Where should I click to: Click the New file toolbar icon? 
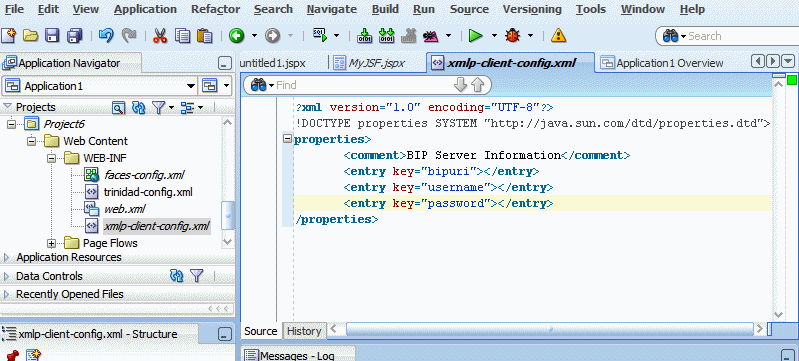click(x=9, y=36)
